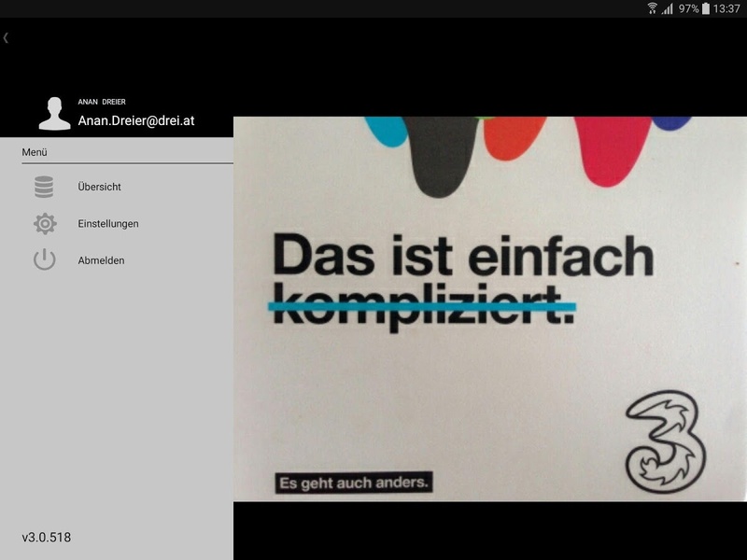Tap the ANAN DREIER name label
Viewport: 747px width, 560px height.
102,102
